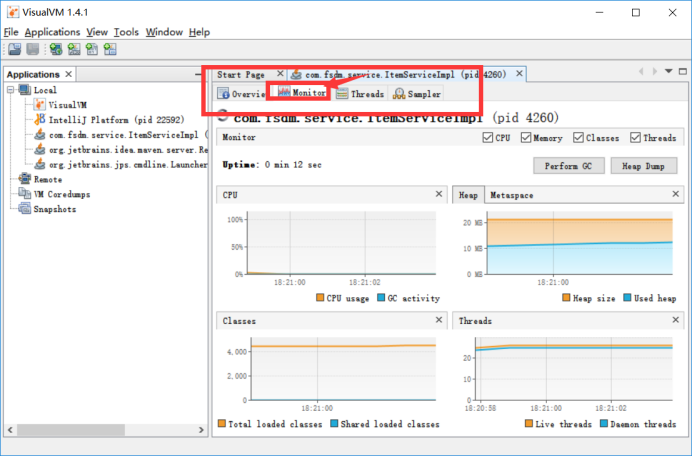
Task: Click Applications panel horizontal scrollbar thumb
Action: tap(71, 430)
